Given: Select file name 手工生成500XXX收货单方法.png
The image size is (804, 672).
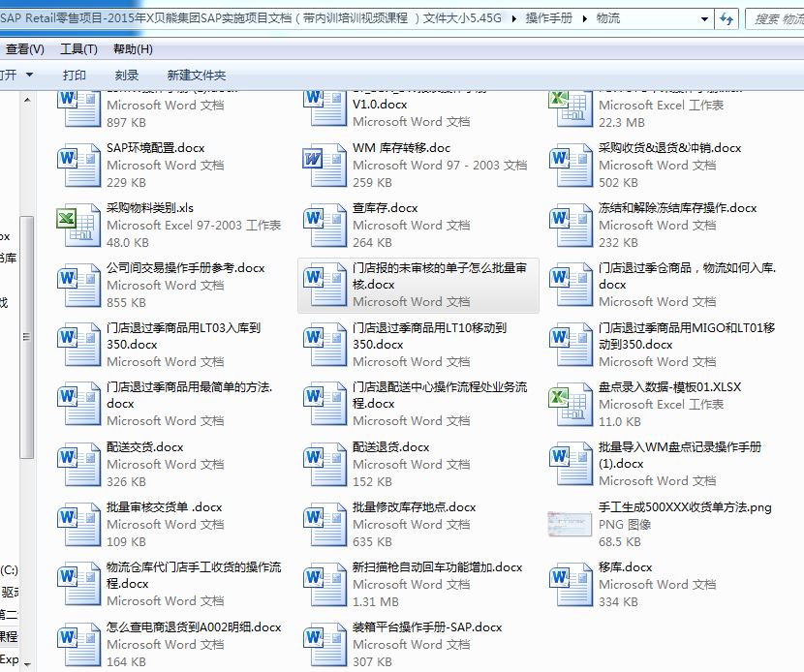Looking at the screenshot, I should coord(685,507).
